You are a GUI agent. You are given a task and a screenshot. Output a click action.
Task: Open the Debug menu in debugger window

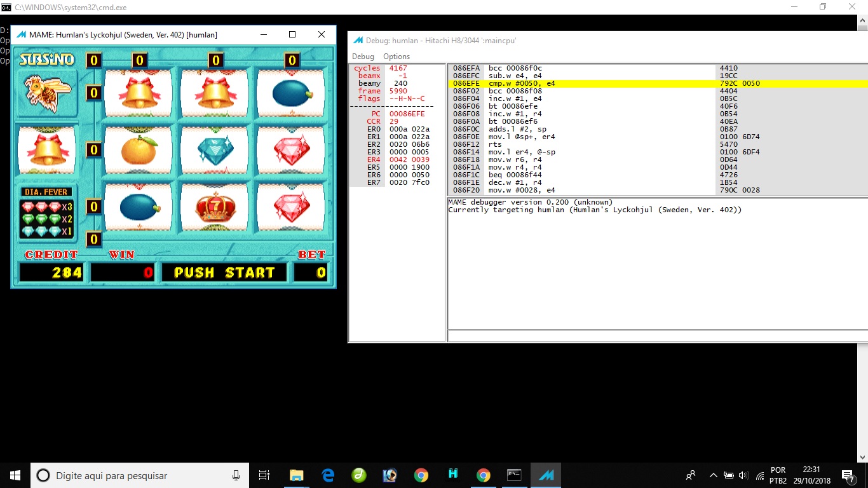(x=363, y=57)
